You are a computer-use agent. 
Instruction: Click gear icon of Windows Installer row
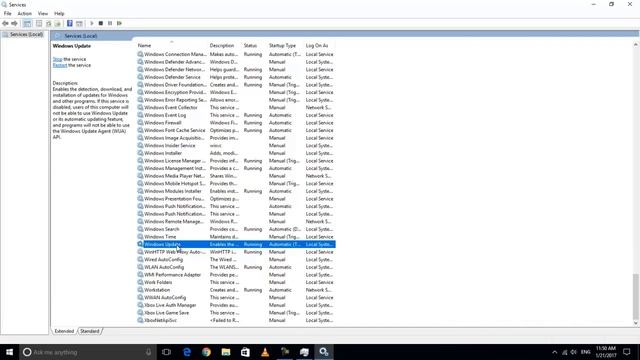(140, 153)
